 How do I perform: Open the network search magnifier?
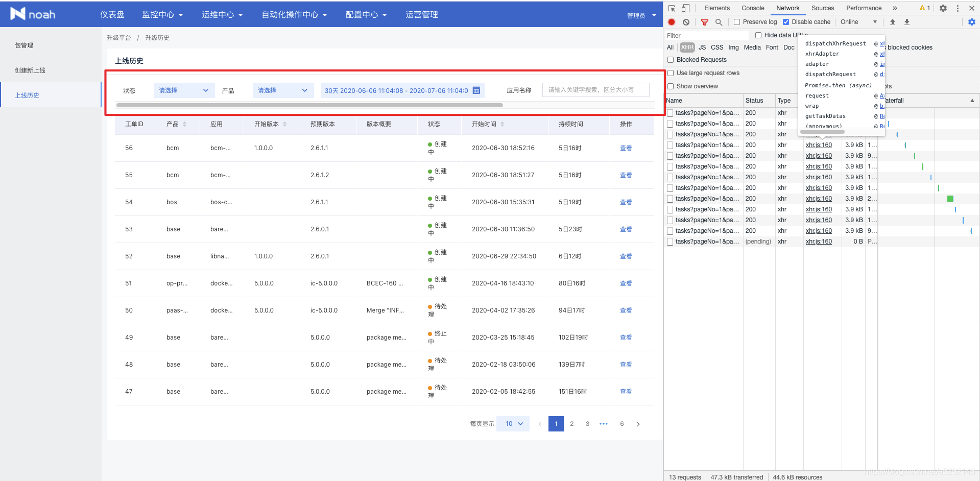pos(719,22)
